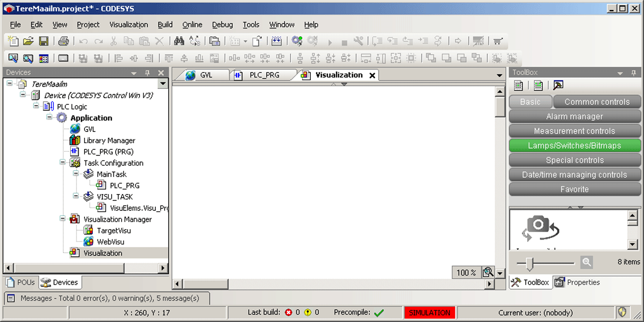Screen dimensions: 644x322
Task: Click the image switcher camera thumbnail in ToolBox
Action: (540, 229)
